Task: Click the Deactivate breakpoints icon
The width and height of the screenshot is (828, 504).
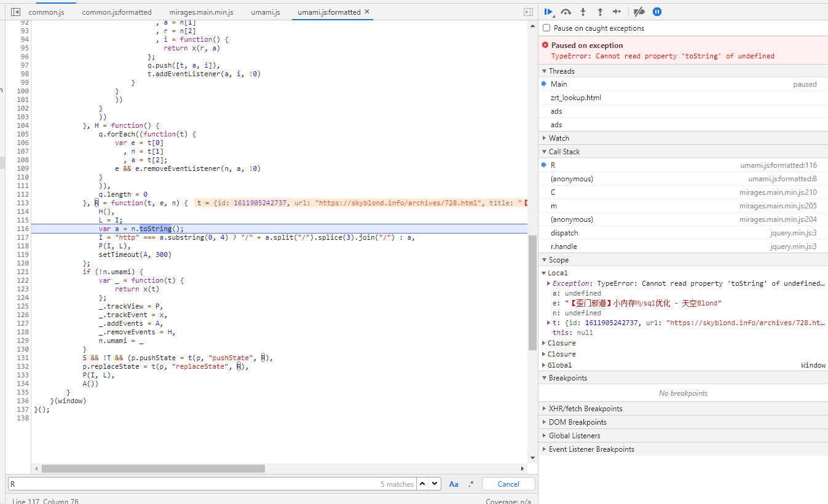Action: [x=639, y=11]
